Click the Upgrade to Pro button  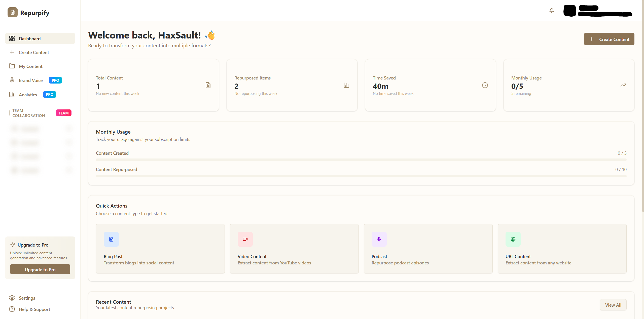point(40,269)
